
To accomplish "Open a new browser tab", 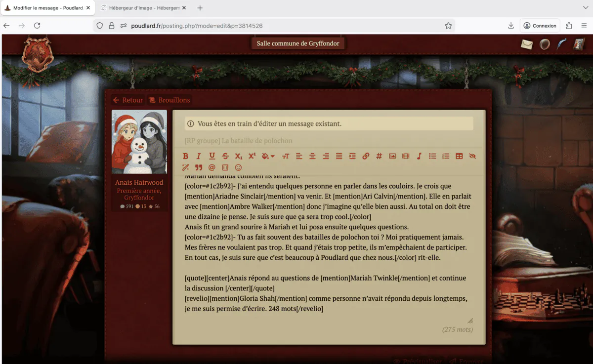I will pos(200,8).
